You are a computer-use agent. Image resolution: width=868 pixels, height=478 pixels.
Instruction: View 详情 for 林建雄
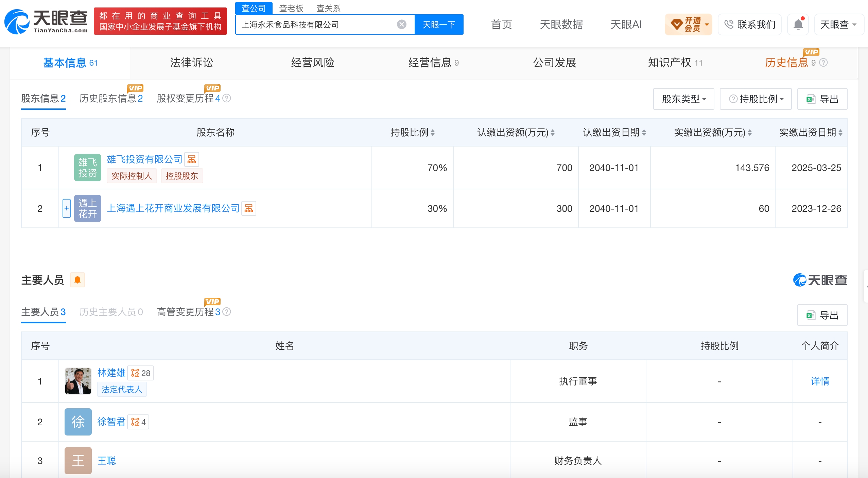[x=820, y=381]
